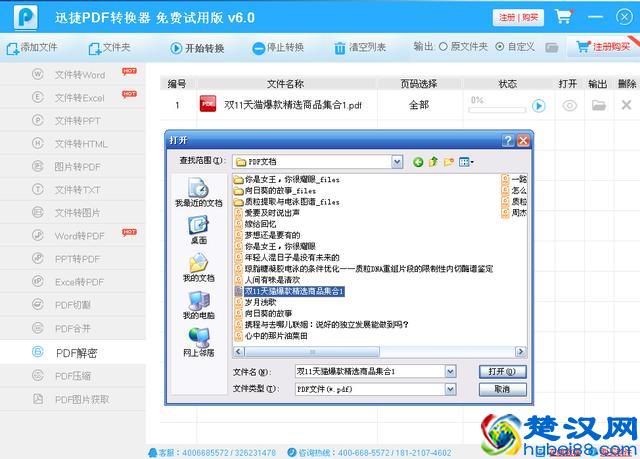
Task: Select Excel转PDF in sidebar
Action: [x=73, y=282]
